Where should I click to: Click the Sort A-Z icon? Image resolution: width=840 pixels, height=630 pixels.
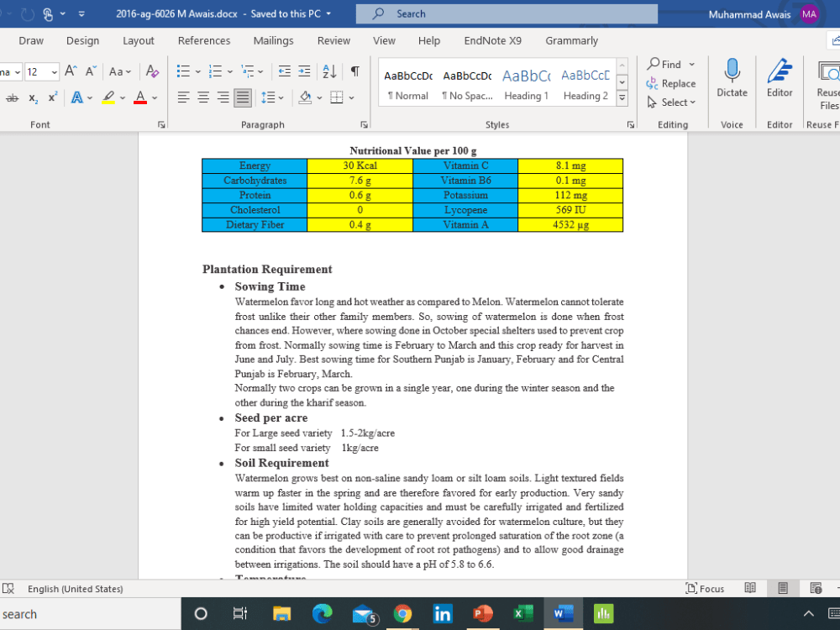coord(329,71)
